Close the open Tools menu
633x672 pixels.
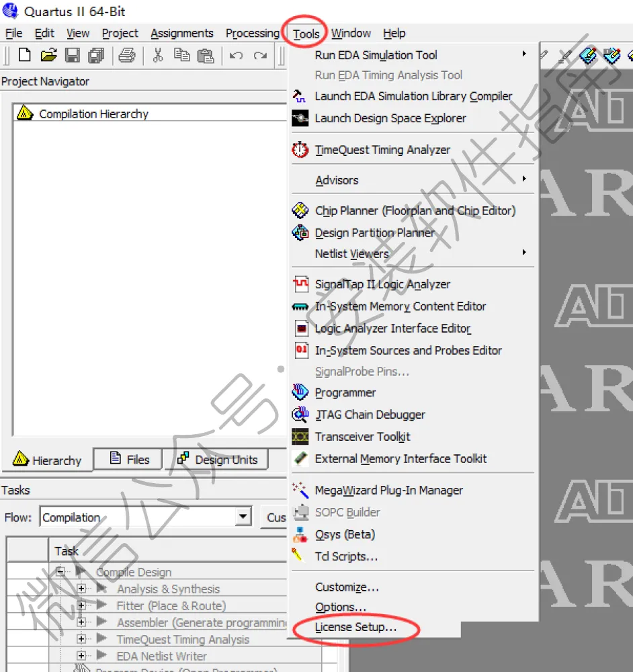[306, 34]
